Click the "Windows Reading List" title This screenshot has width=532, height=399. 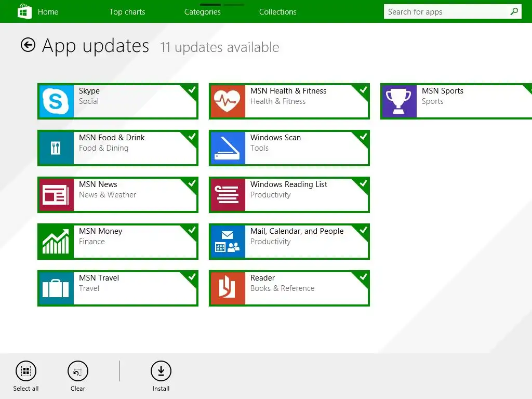coord(289,184)
